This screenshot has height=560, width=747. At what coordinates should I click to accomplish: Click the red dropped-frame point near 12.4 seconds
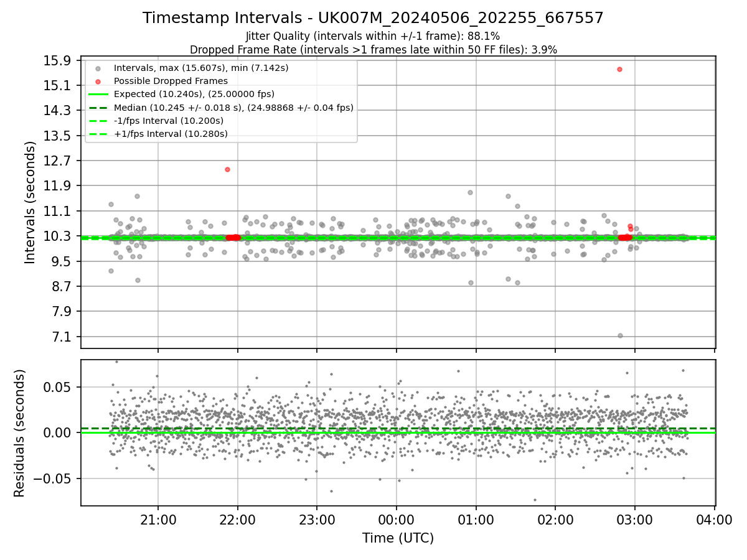coord(227,169)
